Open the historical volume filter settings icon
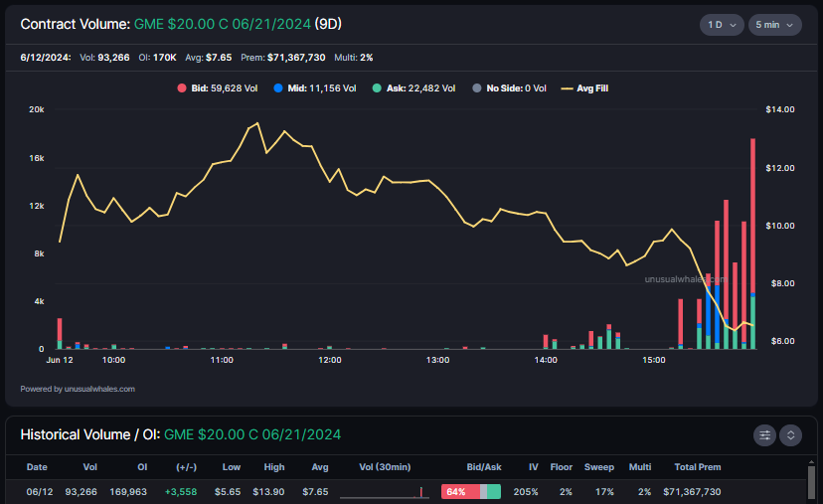The height and width of the screenshot is (504, 823). click(764, 435)
